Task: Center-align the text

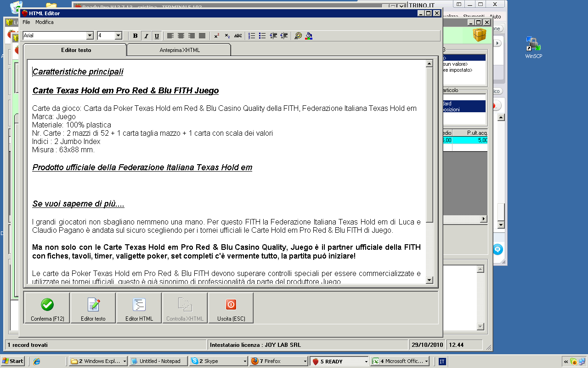Action: pos(181,36)
